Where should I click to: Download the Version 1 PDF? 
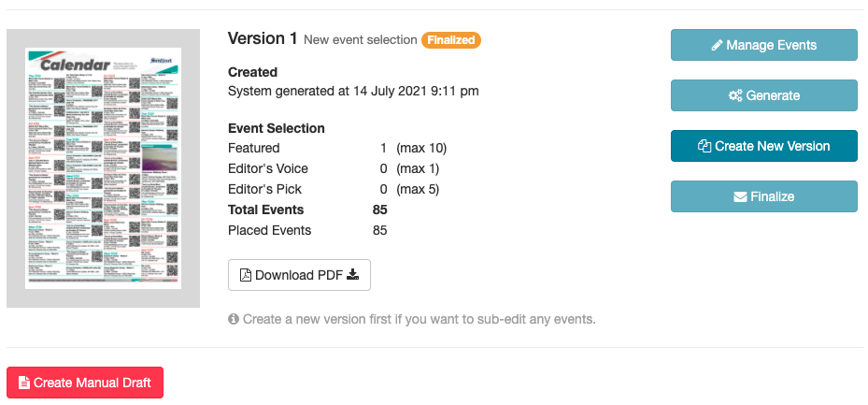click(300, 275)
